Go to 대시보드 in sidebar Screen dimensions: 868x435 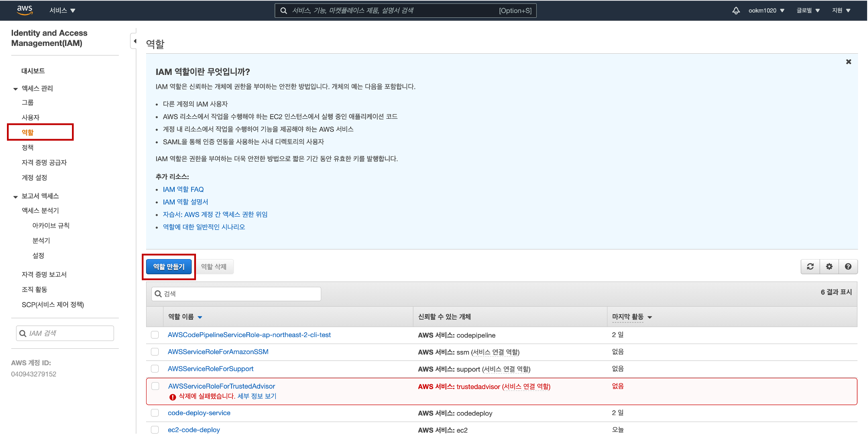point(33,71)
